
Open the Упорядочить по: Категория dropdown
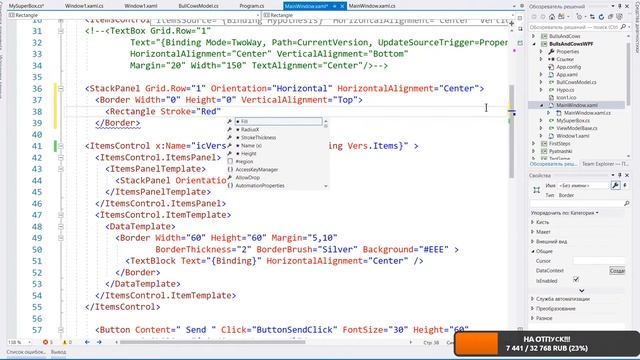click(564, 213)
